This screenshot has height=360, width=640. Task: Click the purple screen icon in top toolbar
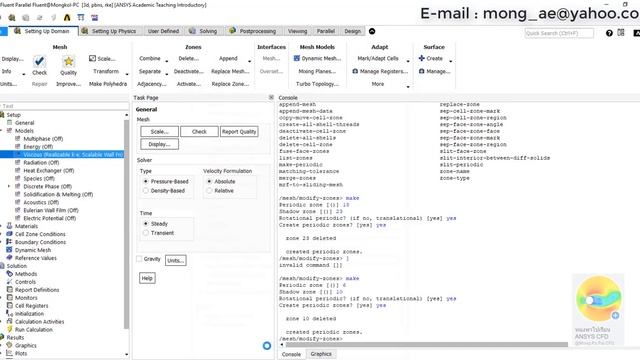pyautogui.click(x=95, y=18)
